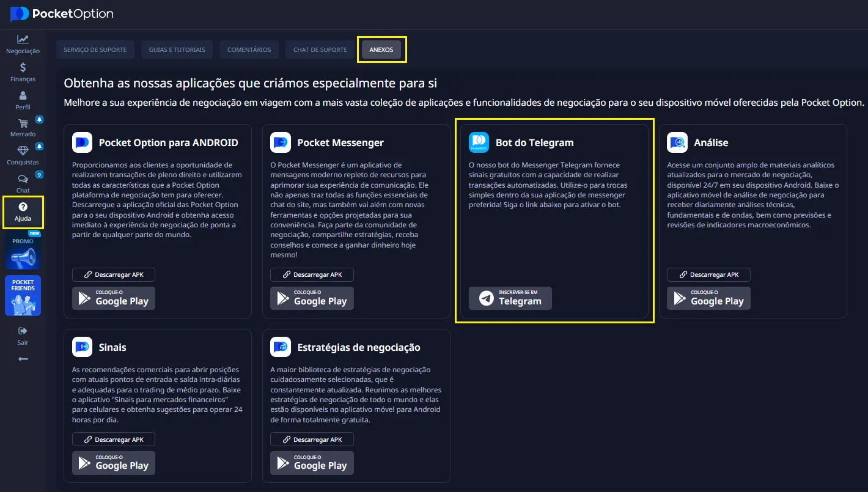Click Pocket Option para ANDROID title
This screenshot has width=868, height=492.
coord(169,142)
